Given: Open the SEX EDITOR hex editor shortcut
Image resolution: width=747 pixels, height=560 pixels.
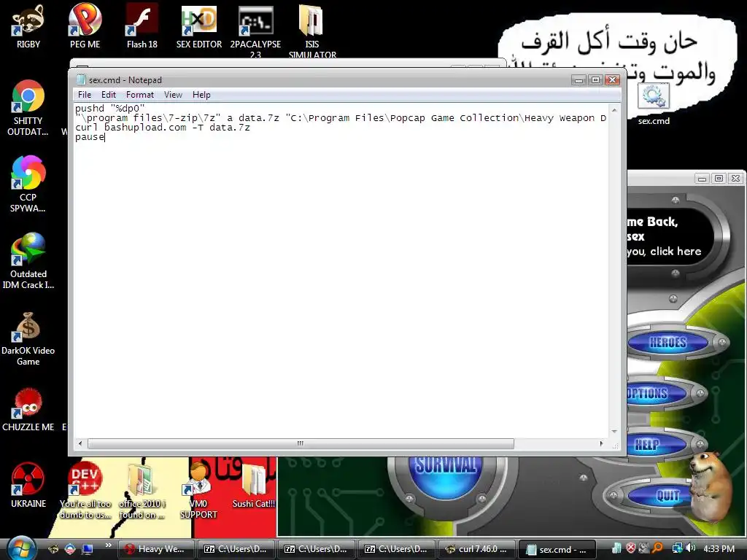Looking at the screenshot, I should [199, 26].
